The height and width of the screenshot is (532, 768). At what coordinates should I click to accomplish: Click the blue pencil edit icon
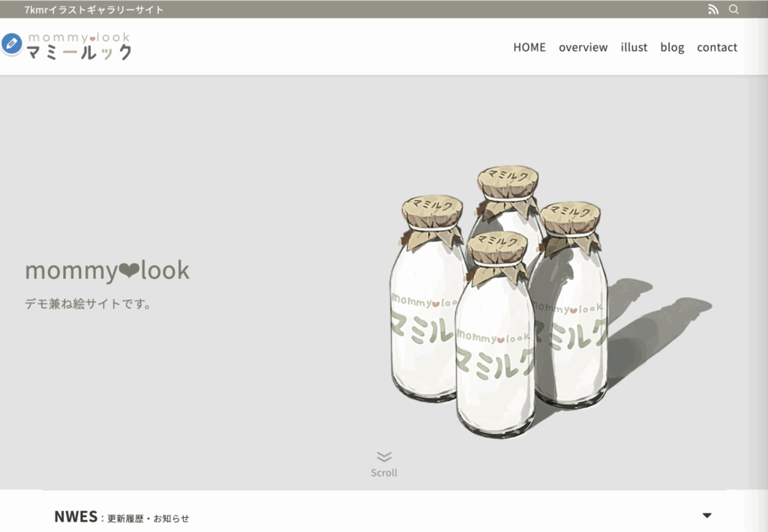[11, 43]
